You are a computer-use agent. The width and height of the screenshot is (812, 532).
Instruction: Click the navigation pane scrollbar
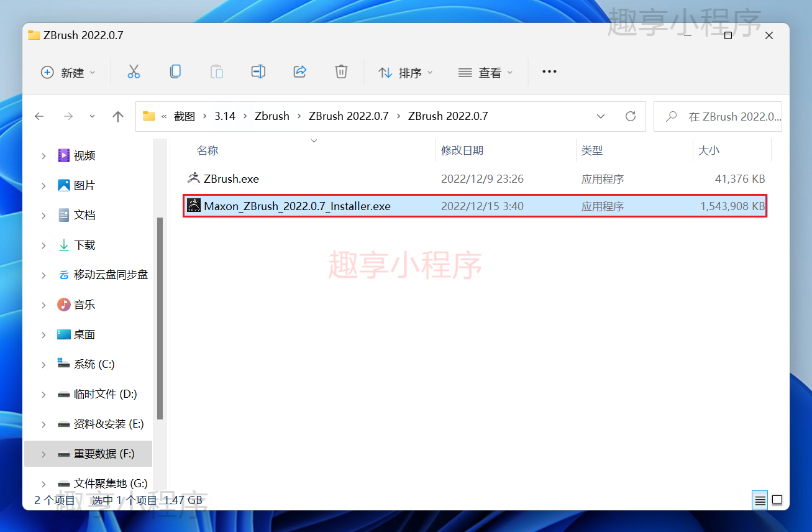tap(160, 318)
